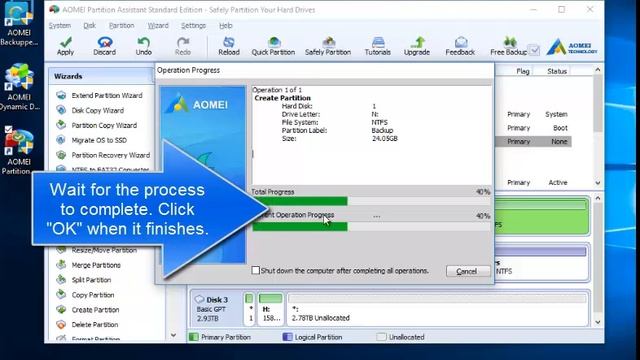Image resolution: width=640 pixels, height=360 pixels.
Task: Click the Redo arrow icon
Action: tap(182, 42)
